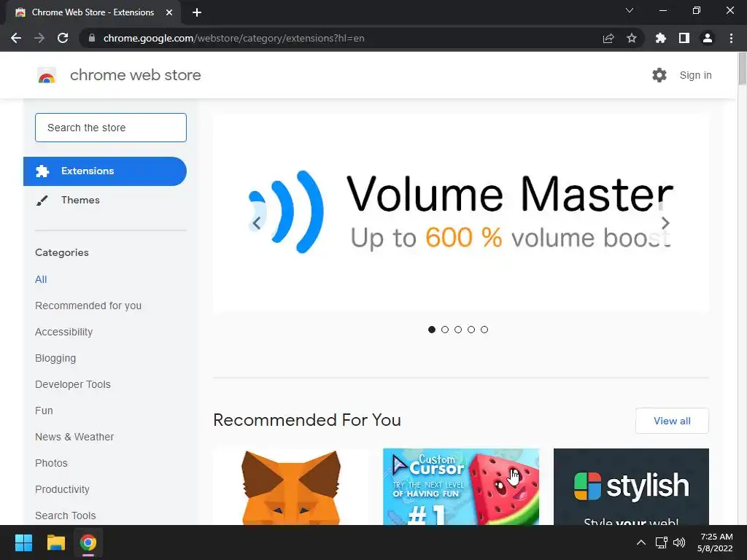Click the Sign in link

coord(695,75)
